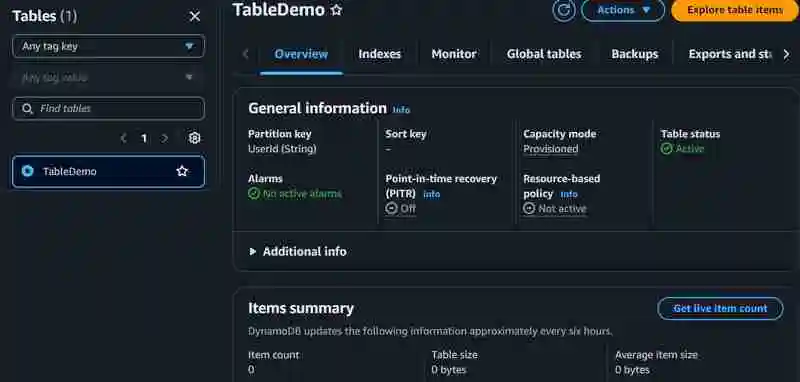Click the Table size 0 bytes value
The width and height of the screenshot is (800, 382).
[448, 370]
